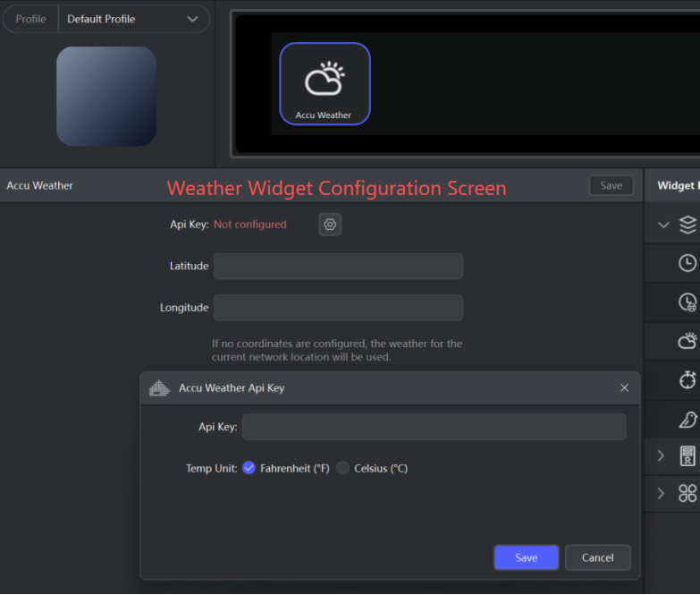Choose the clock widget icon
Screen dimensions: 700x595
point(687,263)
